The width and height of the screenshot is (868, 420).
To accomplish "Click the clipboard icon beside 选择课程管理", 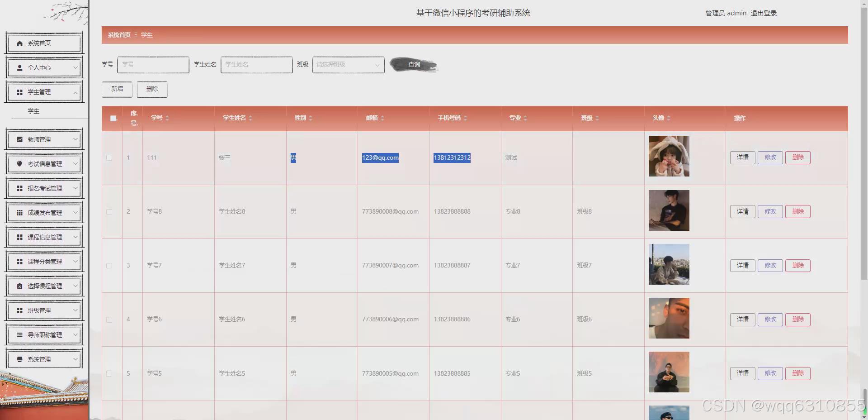I will click(19, 286).
